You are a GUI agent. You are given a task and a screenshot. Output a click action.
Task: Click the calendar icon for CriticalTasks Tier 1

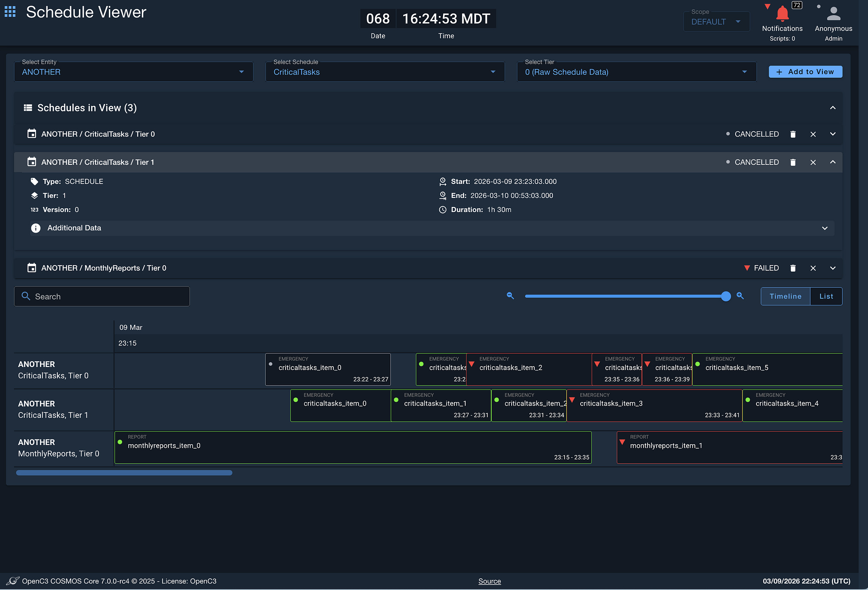click(32, 162)
